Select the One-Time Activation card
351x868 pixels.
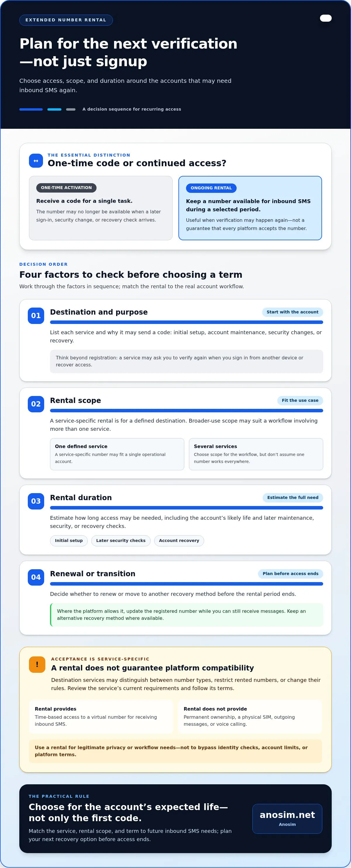pyautogui.click(x=101, y=208)
